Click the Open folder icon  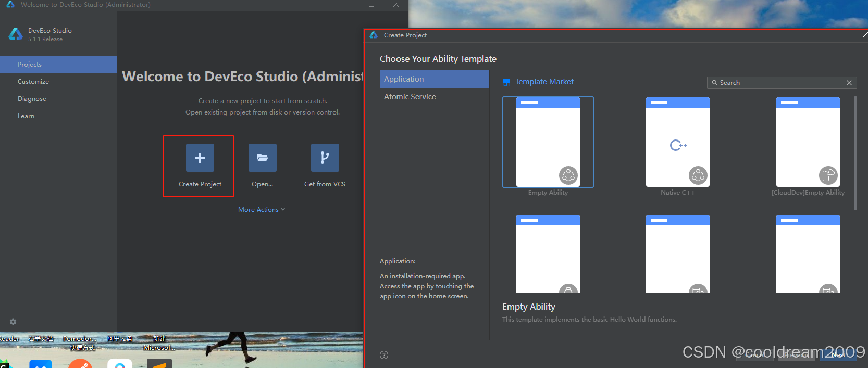coord(263,158)
